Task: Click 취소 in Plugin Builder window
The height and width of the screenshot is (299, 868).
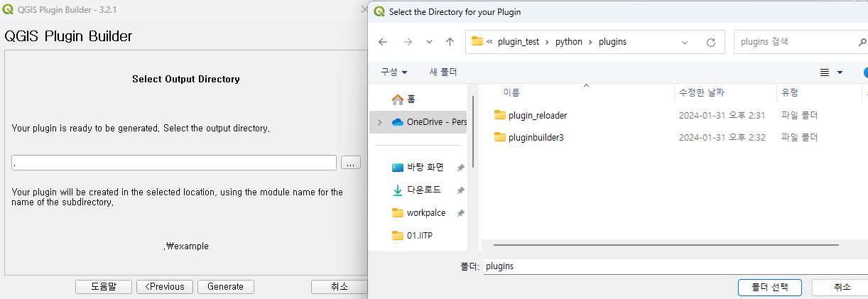Action: tap(340, 287)
